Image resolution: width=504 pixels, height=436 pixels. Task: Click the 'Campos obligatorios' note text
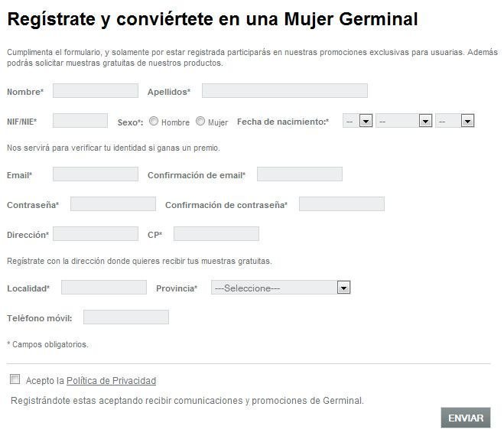[47, 344]
